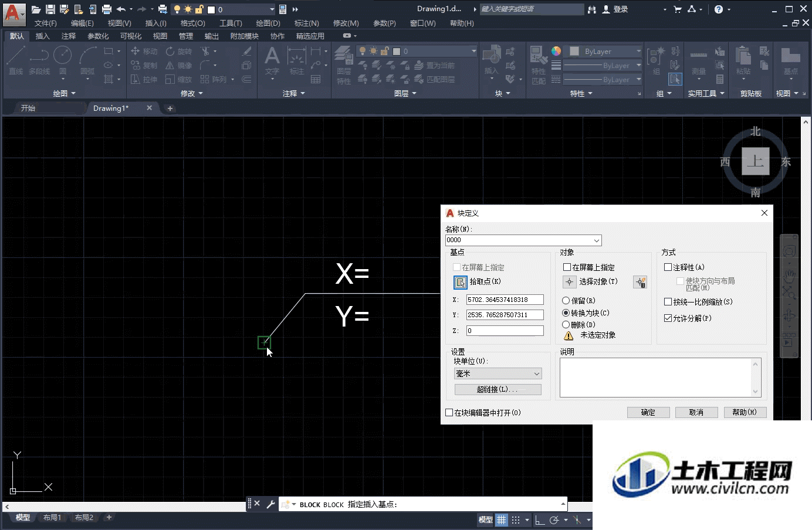
Task: Click the Hyperlink (超链接) button
Action: tap(498, 389)
